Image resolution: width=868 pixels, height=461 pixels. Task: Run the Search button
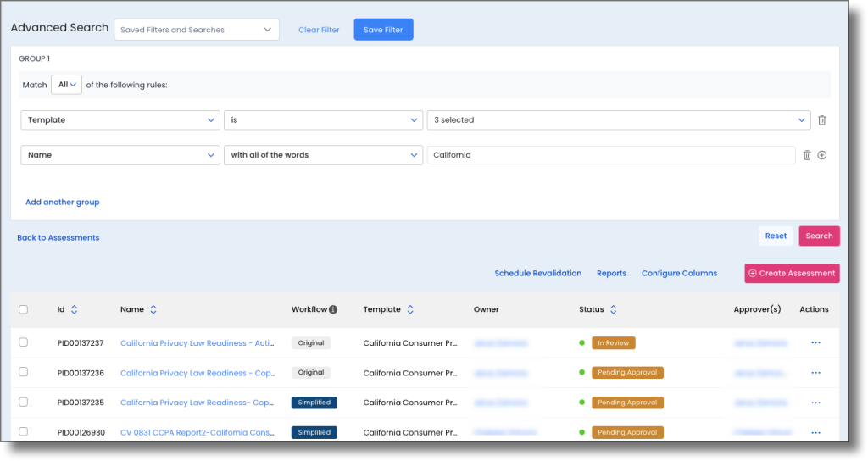click(820, 236)
